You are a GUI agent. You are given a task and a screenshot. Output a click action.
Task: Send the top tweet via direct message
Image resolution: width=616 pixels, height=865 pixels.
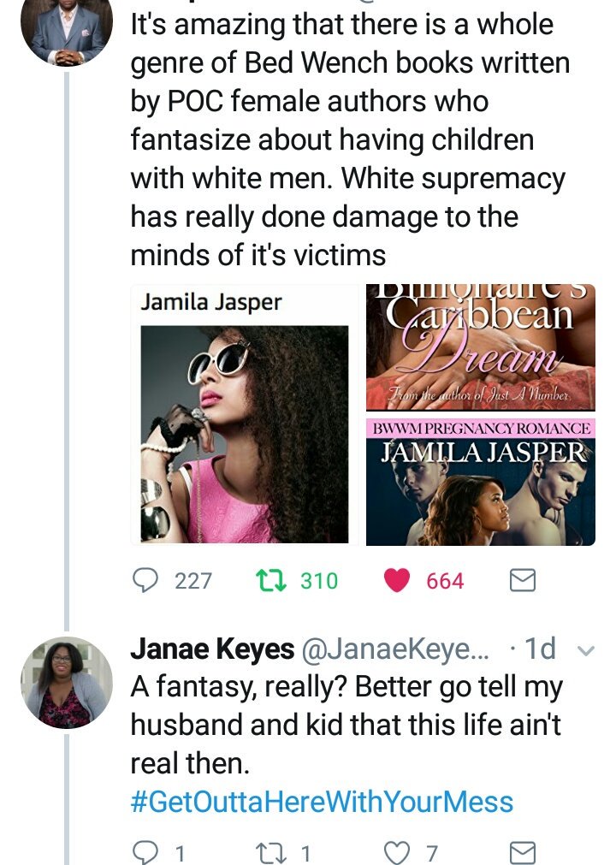pyautogui.click(x=522, y=580)
